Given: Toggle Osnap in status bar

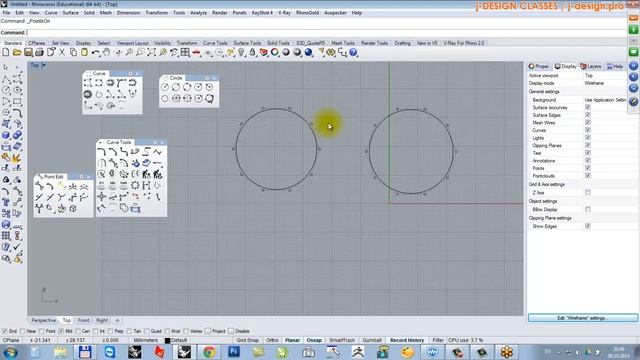Looking at the screenshot, I should pos(314,340).
